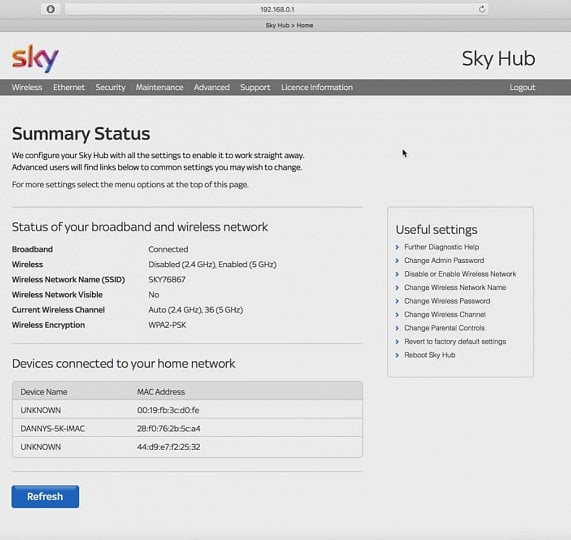
Task: Click the Sky logo
Action: point(35,58)
